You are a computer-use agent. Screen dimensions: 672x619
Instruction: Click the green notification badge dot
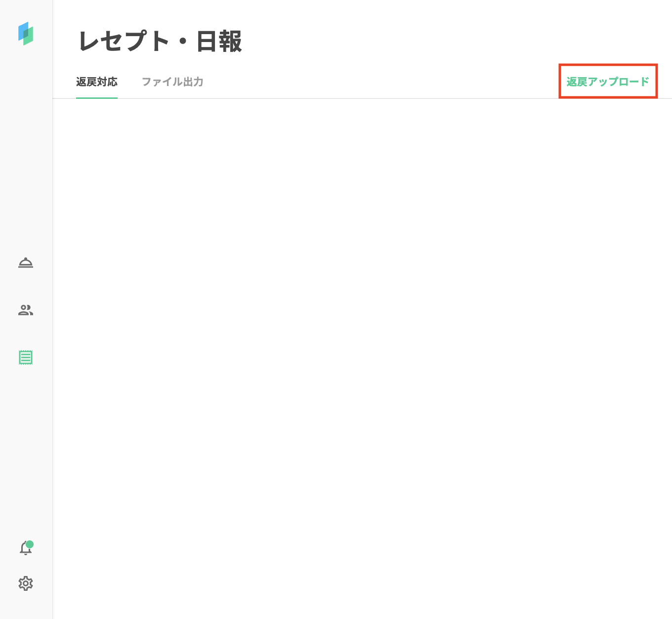(x=30, y=544)
